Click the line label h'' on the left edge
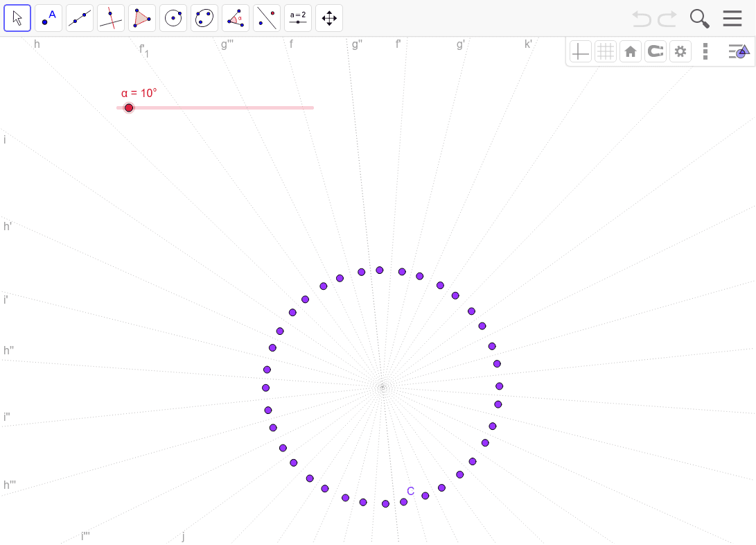Viewport: 756px width, 545px height. [x=9, y=350]
